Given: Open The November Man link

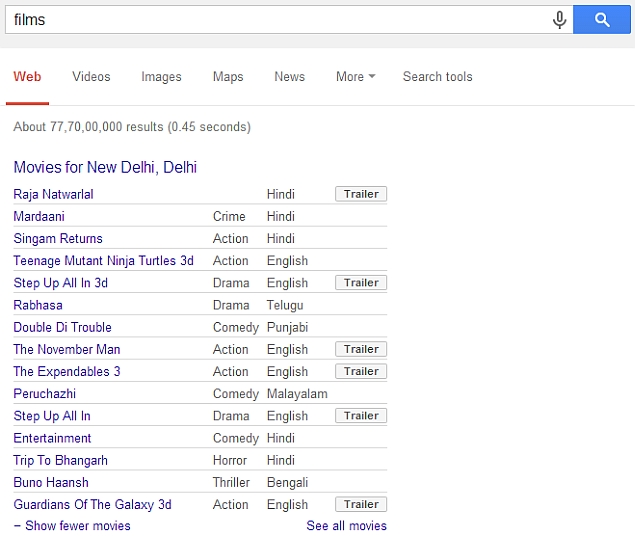Looking at the screenshot, I should (67, 349).
